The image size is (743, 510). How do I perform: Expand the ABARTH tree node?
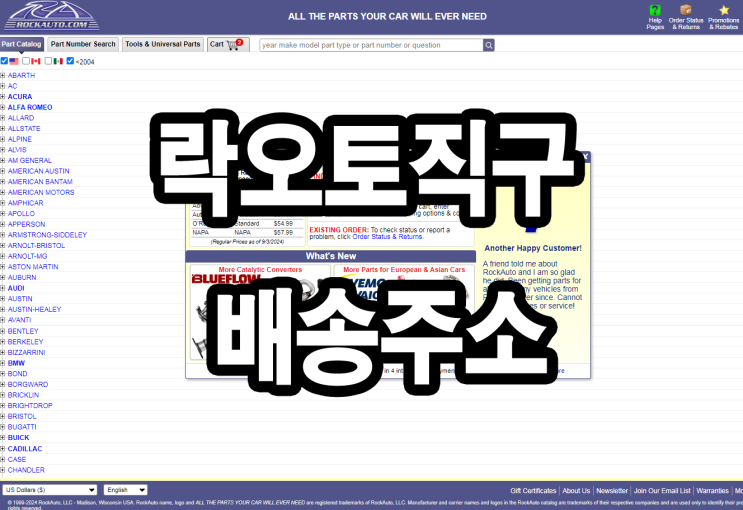3,75
